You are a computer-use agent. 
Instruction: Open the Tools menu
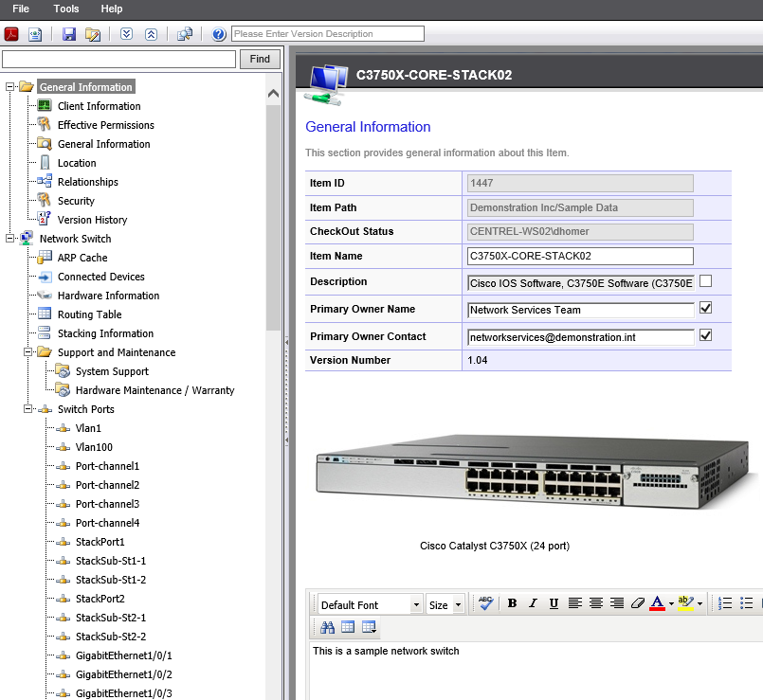pos(65,9)
